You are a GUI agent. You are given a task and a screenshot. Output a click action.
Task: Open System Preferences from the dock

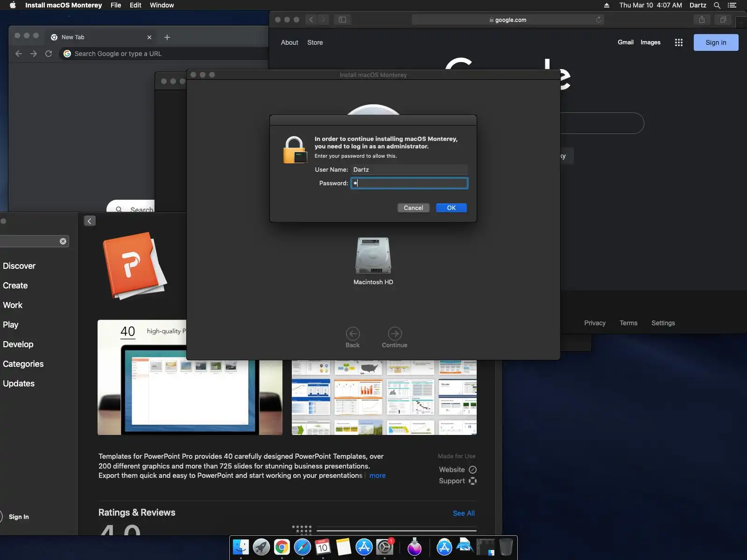pos(385,547)
